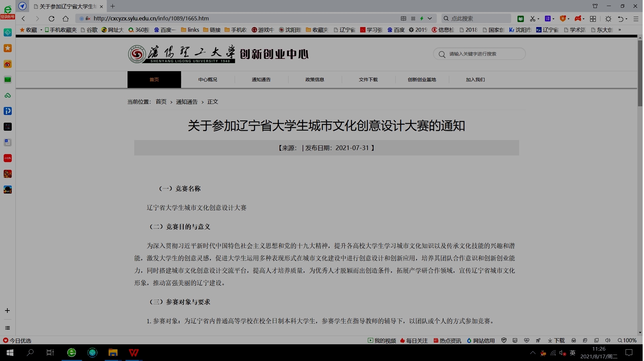The image size is (644, 361).
Task: Add a sidebar app with plus icon
Action: (x=7, y=311)
